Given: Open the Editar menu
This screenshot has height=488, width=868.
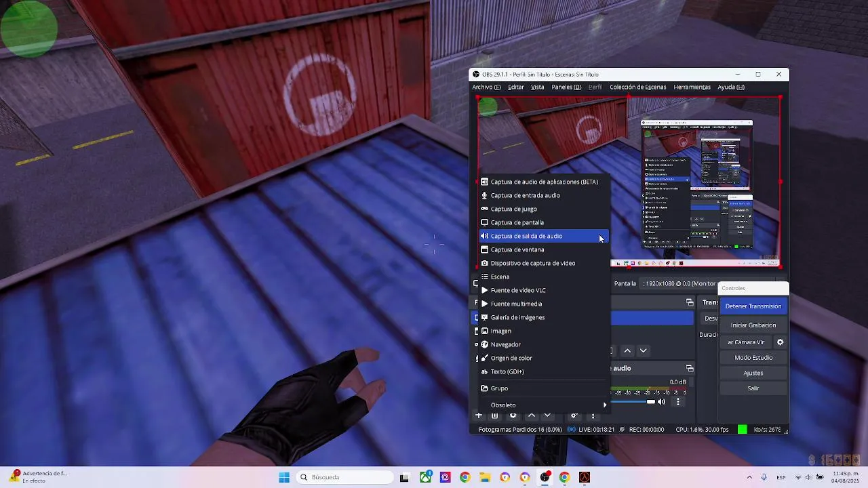Looking at the screenshot, I should coord(516,87).
